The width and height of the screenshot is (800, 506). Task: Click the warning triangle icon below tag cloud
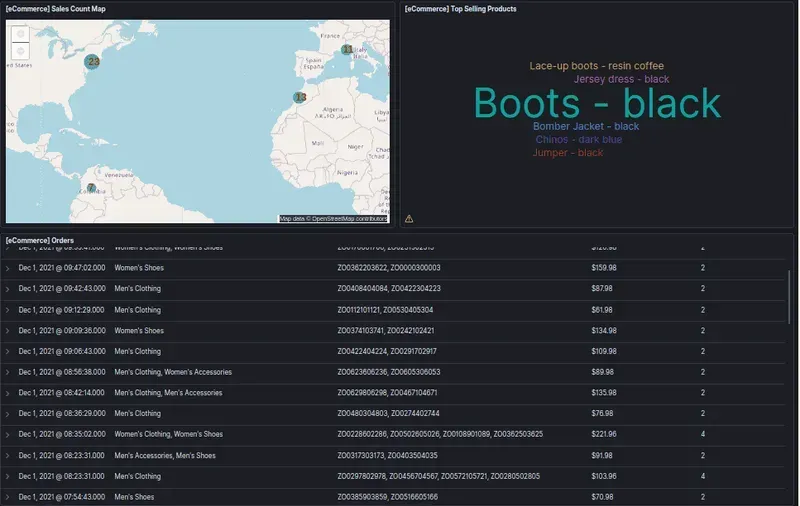(409, 218)
